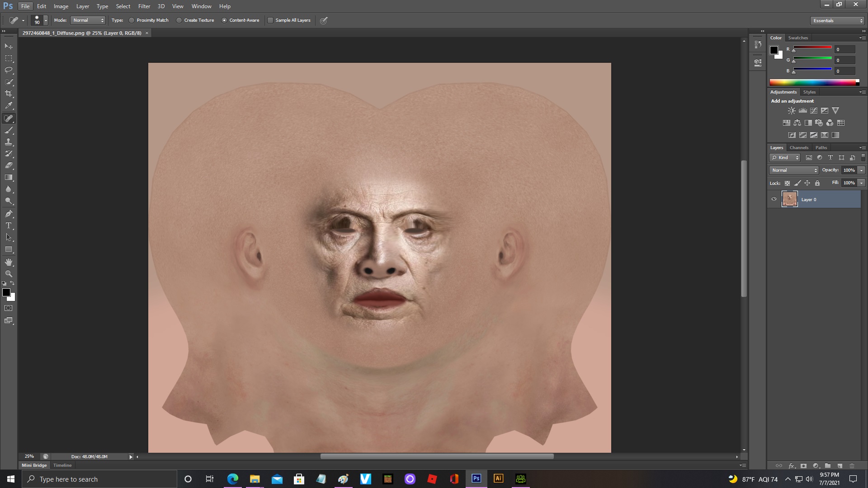The height and width of the screenshot is (488, 868).
Task: Add a Color Balance adjustment
Action: tap(797, 123)
